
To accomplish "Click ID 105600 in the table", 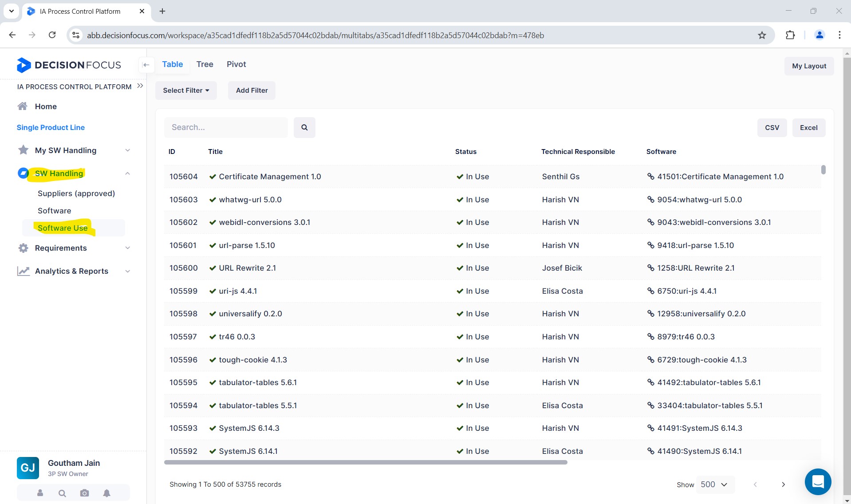I will pyautogui.click(x=183, y=268).
